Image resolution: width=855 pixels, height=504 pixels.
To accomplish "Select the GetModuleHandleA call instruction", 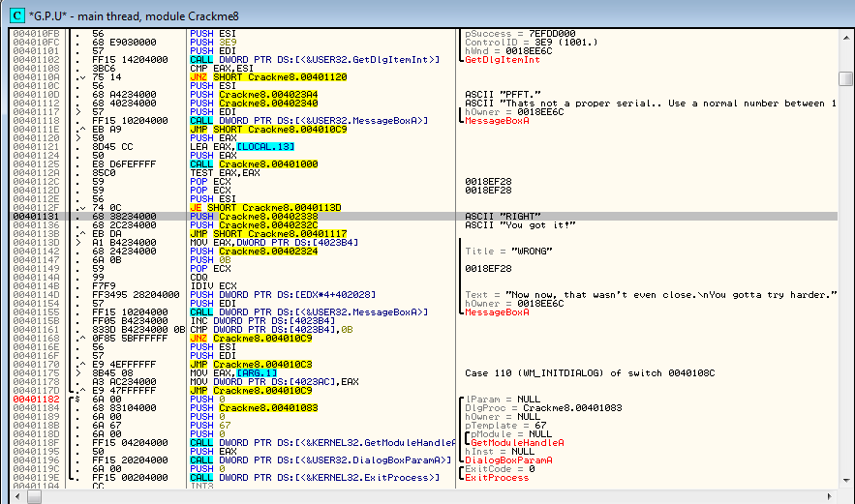I will tap(322, 443).
